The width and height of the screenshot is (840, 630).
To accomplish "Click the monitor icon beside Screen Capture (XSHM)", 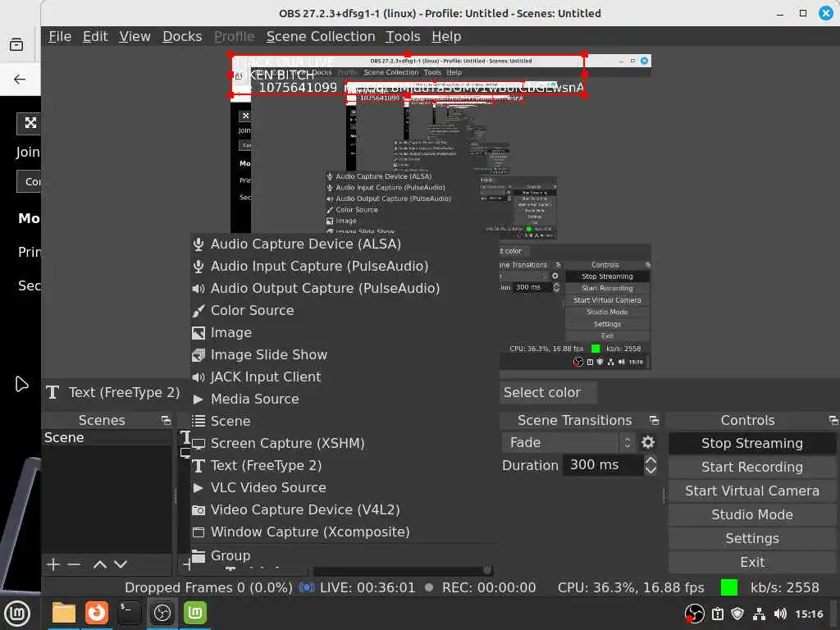I will coord(199,444).
